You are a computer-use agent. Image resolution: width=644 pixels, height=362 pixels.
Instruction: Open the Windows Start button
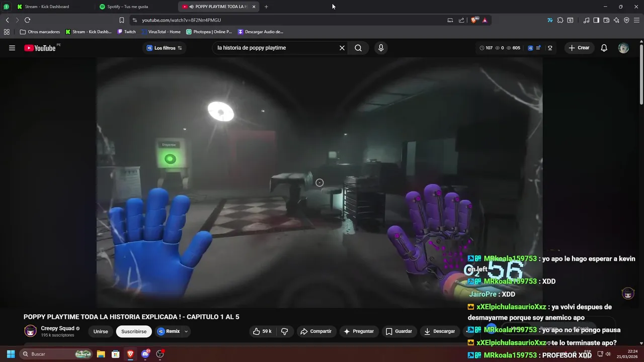pyautogui.click(x=10, y=354)
